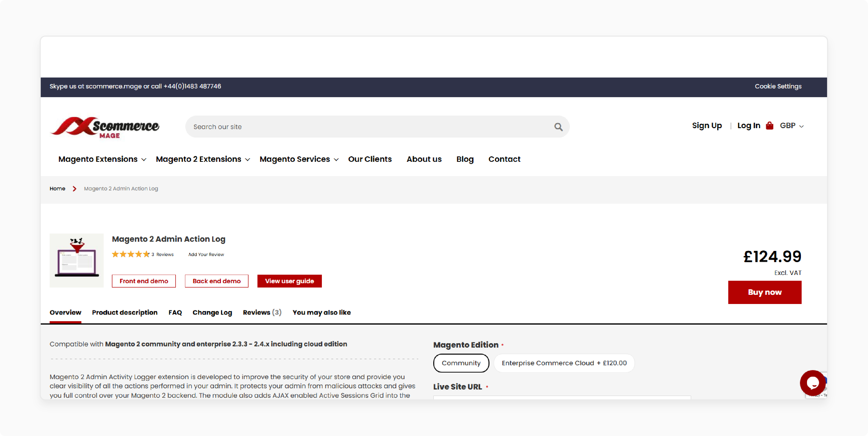Go to the Blog page

[x=465, y=159]
